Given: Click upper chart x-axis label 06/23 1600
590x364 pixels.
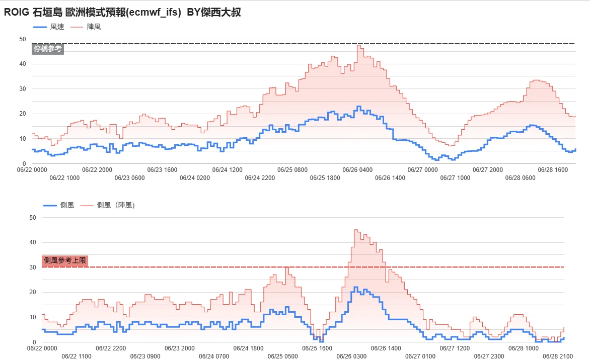Looking at the screenshot, I should point(162,170).
